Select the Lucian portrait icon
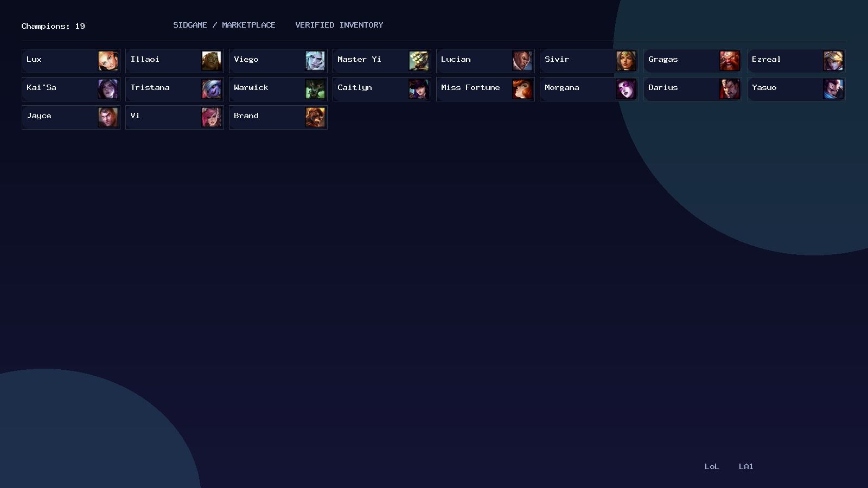The width and height of the screenshot is (868, 488). (522, 61)
